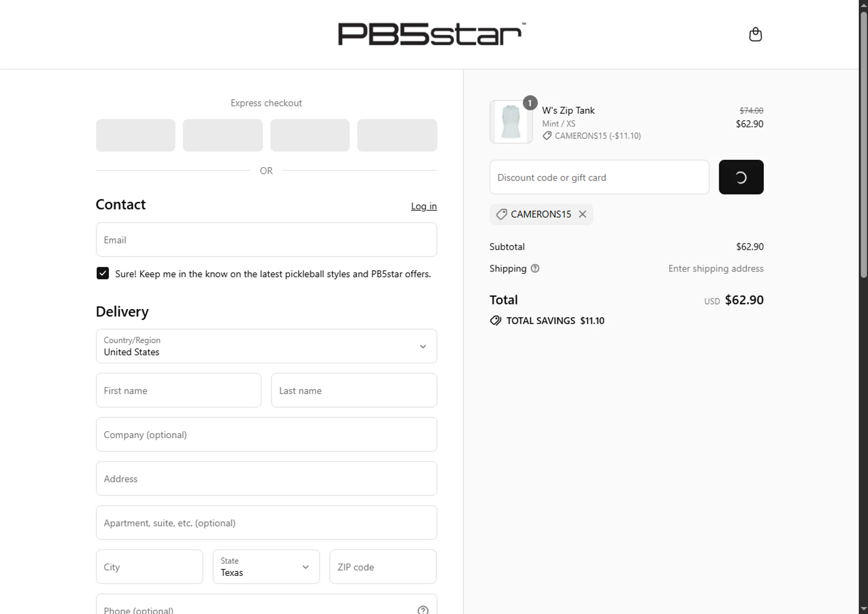The image size is (868, 614).
Task: Click the W's Zip Tank product thumbnail
Action: click(x=511, y=122)
